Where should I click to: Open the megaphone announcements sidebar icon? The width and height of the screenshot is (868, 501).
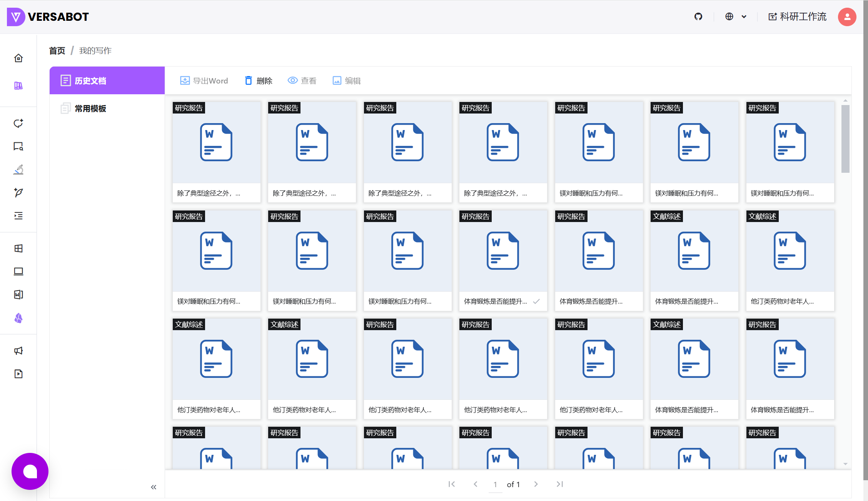click(18, 351)
